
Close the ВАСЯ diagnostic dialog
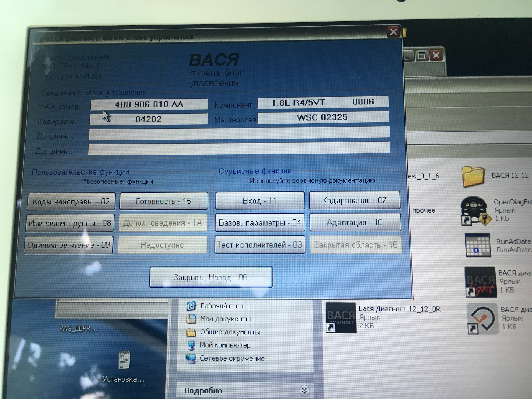point(393,32)
